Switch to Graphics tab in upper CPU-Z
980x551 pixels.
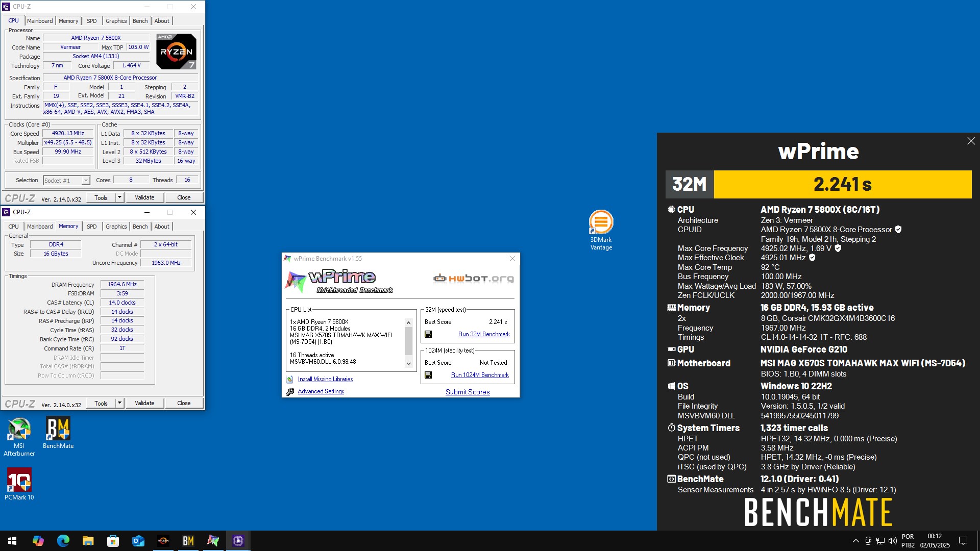(x=116, y=21)
